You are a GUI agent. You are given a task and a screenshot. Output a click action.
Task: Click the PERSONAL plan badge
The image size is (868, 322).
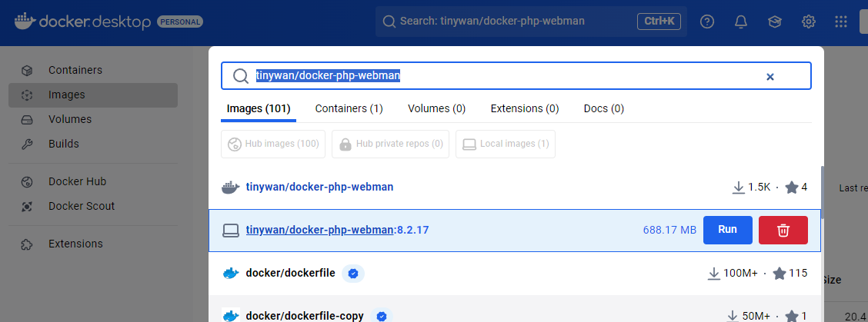(181, 22)
